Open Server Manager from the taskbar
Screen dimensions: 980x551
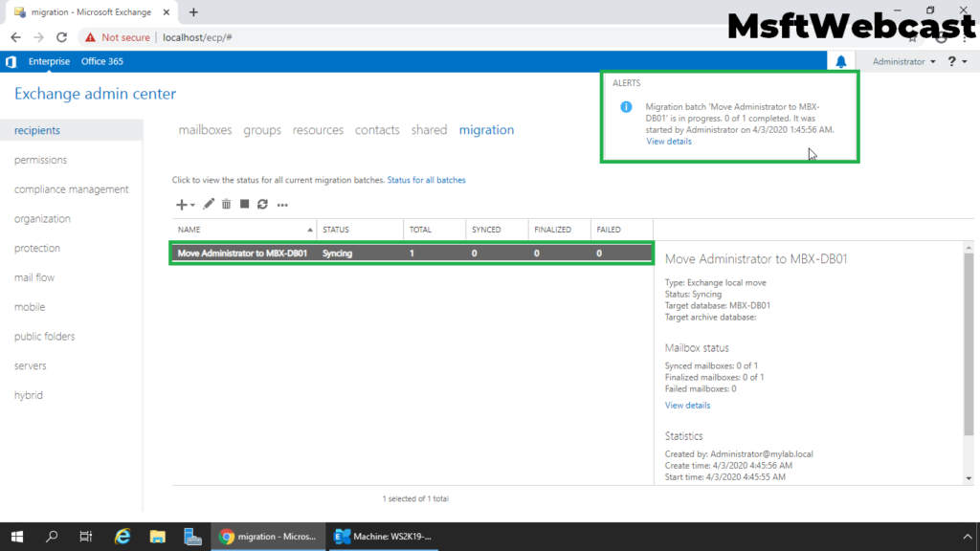point(192,537)
